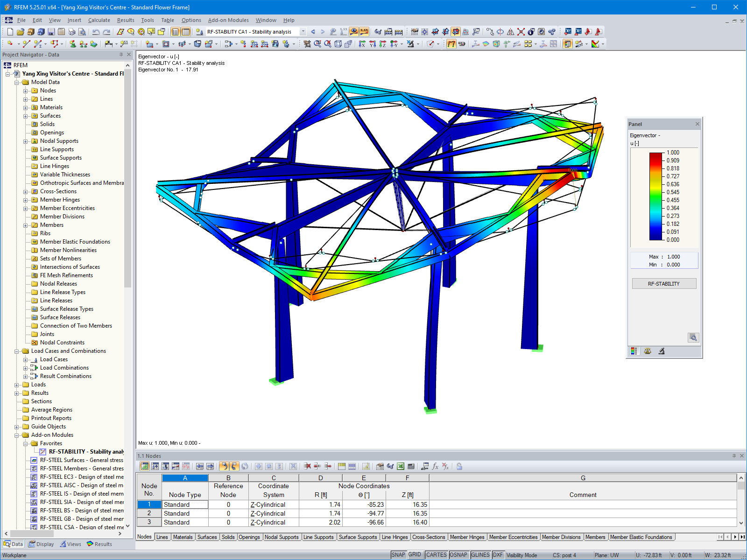Expand the Guide Objects folder
747x560 pixels.
click(17, 427)
